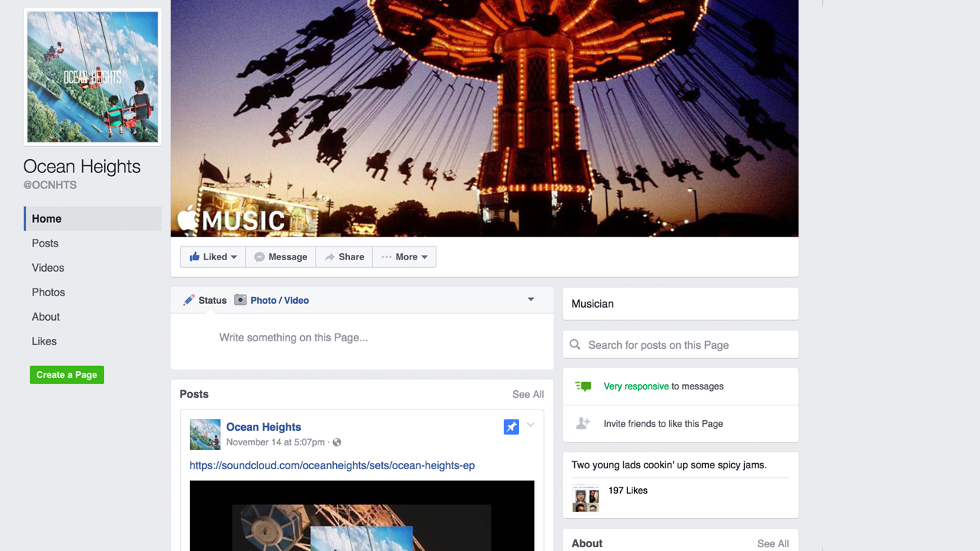Click See All in the About section
980x551 pixels.
(x=773, y=543)
